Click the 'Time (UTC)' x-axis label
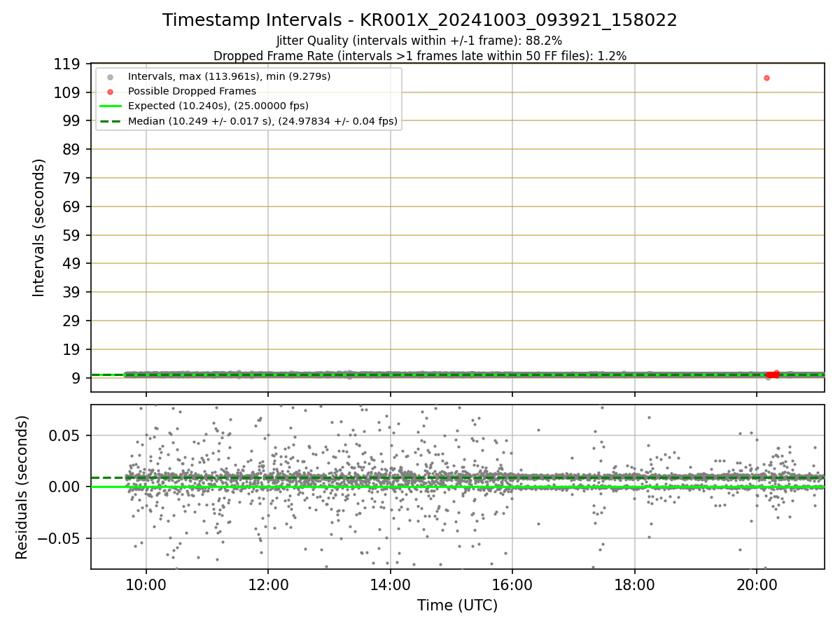The image size is (840, 630). click(x=458, y=605)
